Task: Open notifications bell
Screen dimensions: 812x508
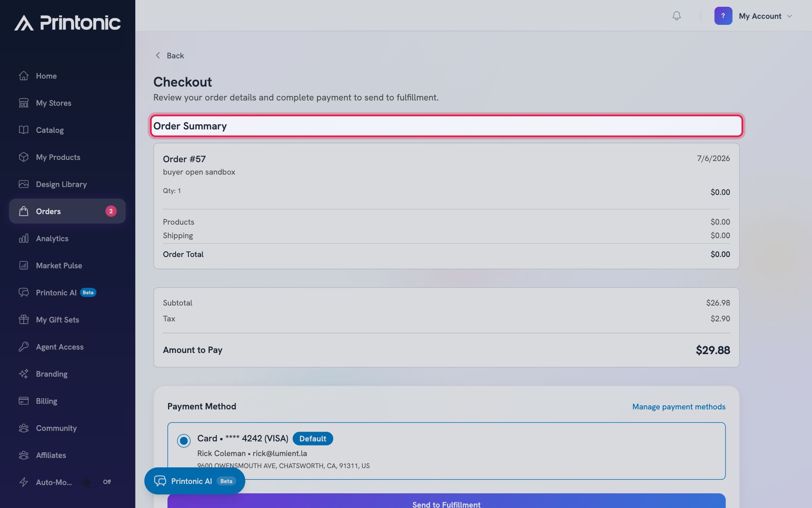Action: point(676,16)
